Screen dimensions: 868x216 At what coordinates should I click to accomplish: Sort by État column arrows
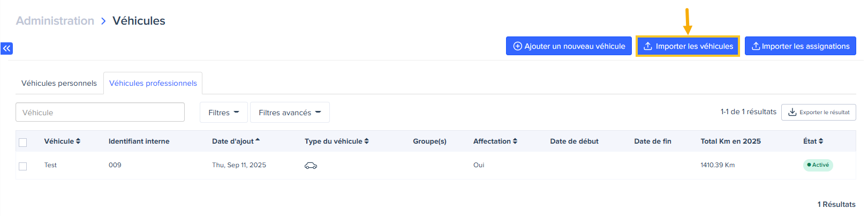(x=821, y=141)
